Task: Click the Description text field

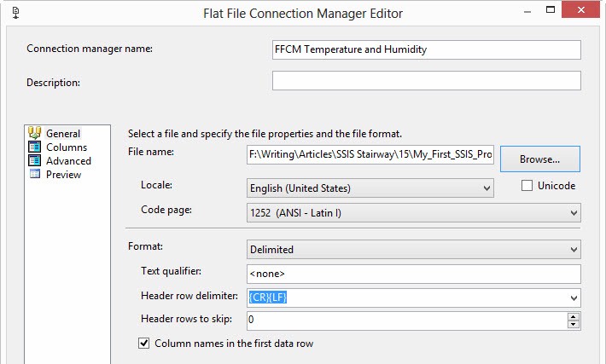Action: click(x=426, y=81)
